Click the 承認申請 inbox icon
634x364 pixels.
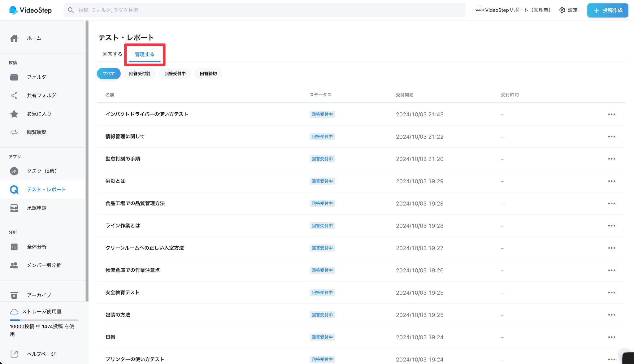[14, 208]
